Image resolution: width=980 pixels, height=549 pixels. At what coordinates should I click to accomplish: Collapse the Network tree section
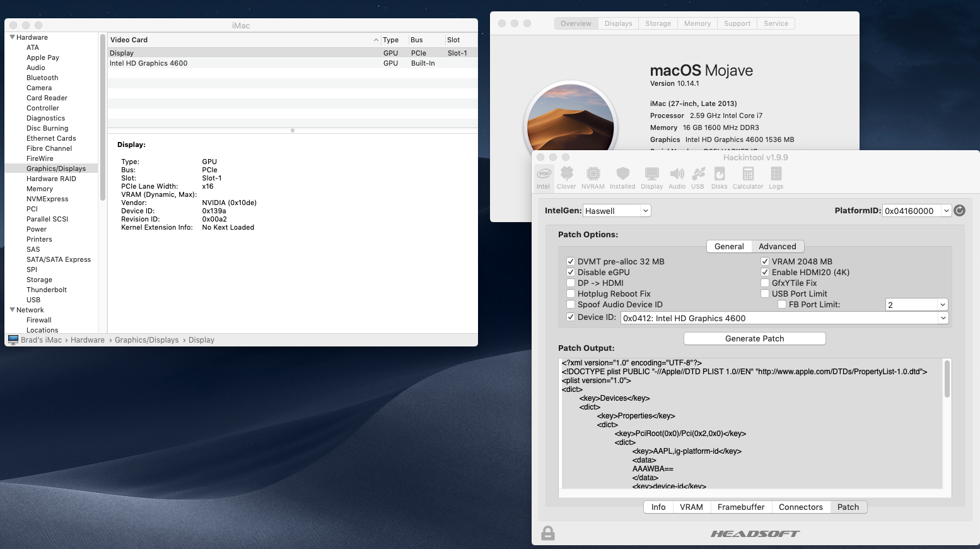click(x=12, y=310)
